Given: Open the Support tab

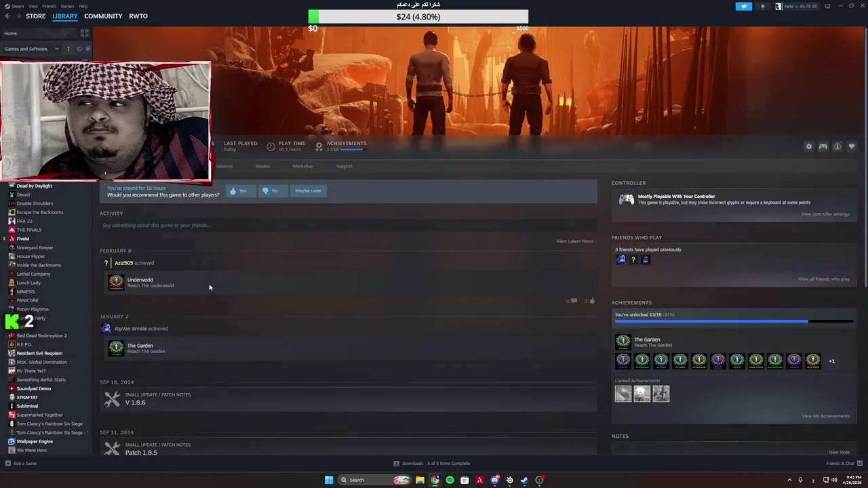Looking at the screenshot, I should click(x=344, y=166).
